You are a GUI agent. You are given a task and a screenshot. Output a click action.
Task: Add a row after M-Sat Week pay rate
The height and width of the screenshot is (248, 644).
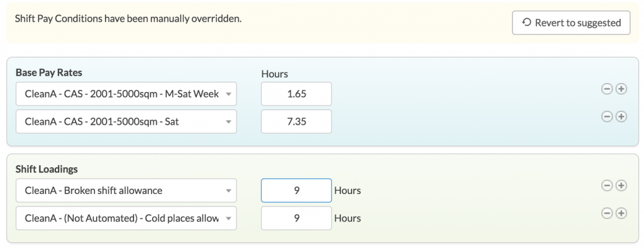621,89
